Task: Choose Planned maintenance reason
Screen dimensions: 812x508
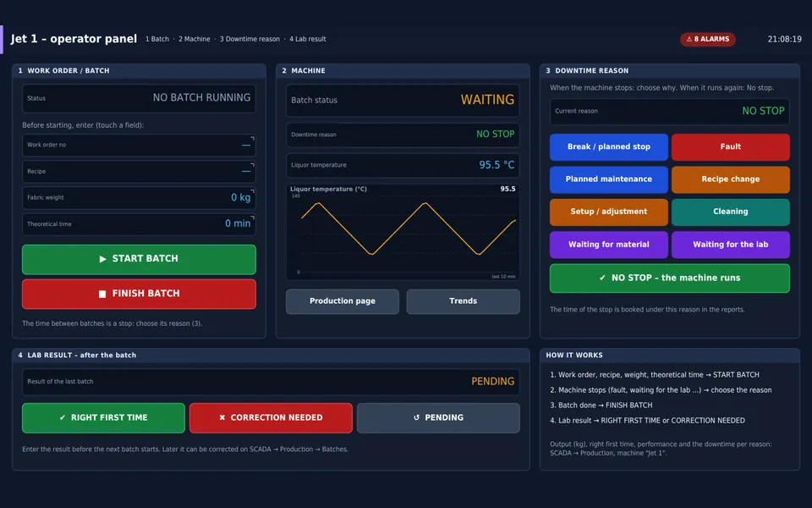Action: click(x=608, y=179)
